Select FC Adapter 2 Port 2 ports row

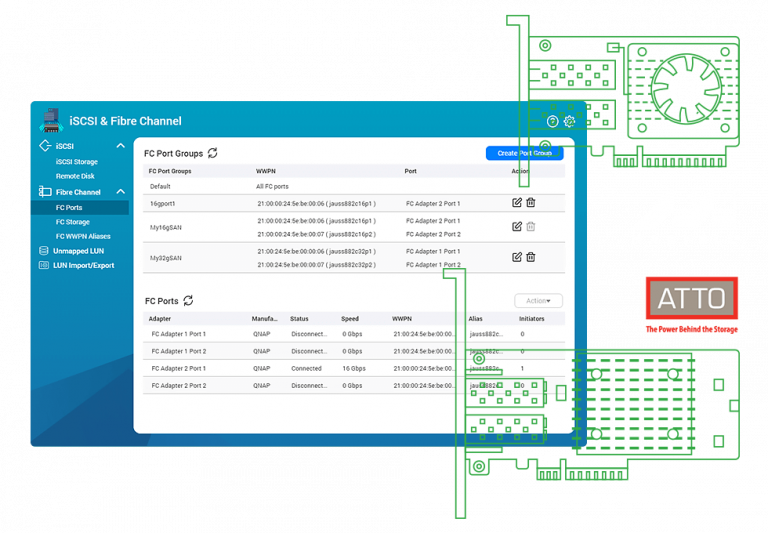click(354, 386)
